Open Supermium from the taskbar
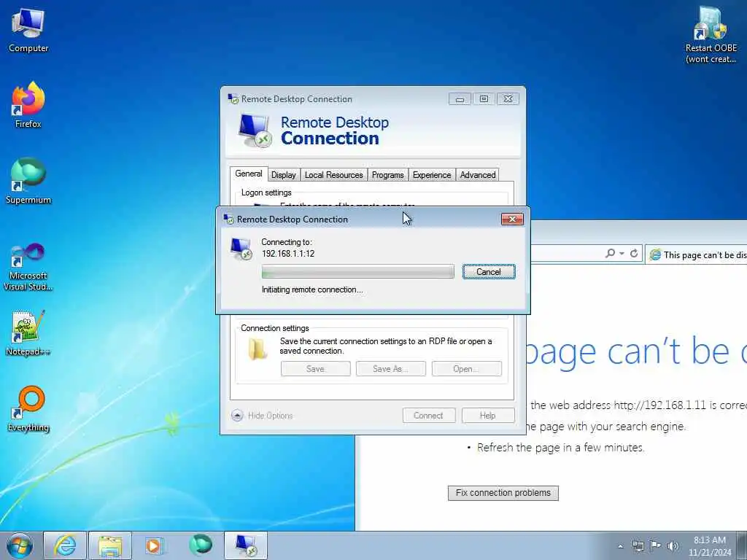This screenshot has height=560, width=747. [x=200, y=545]
